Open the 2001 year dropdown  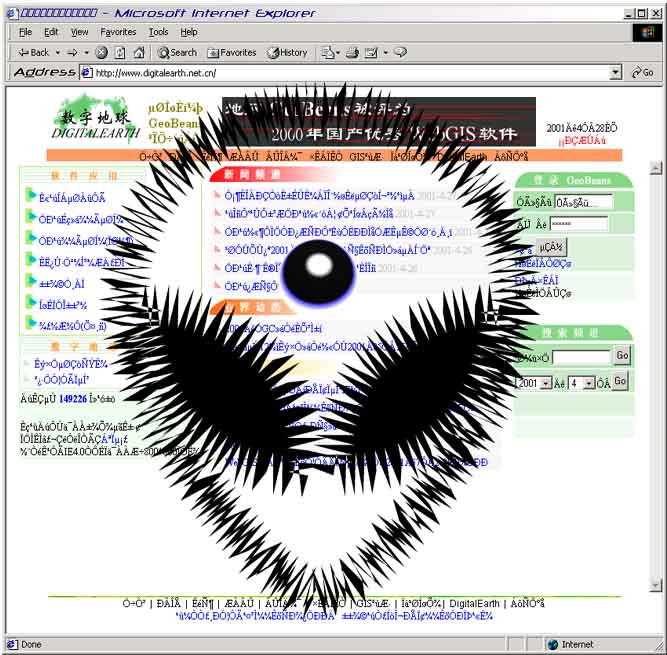coord(545,383)
